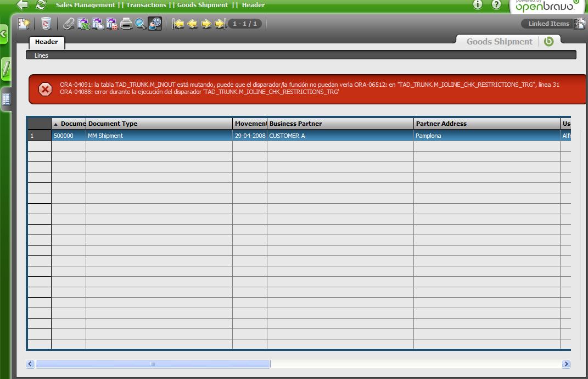Screen dimensions: 588x379
Task: Export to PDF toolbar icon
Action: pos(112,24)
